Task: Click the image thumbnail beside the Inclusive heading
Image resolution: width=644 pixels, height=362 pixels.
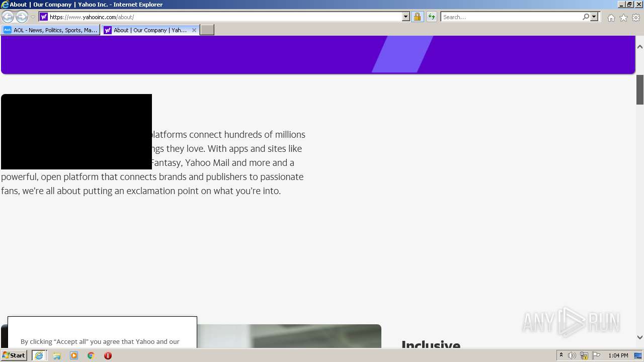Action: [289, 336]
